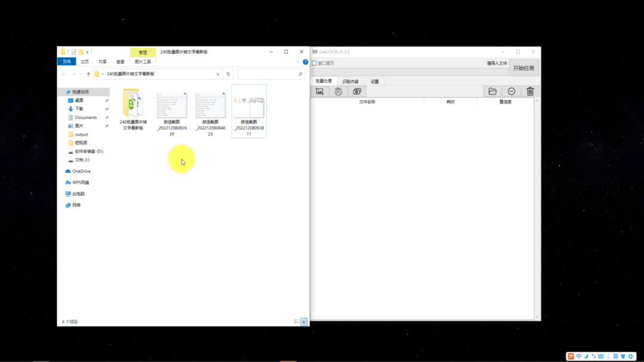Open the soft keyboard icon on IME toolbar
Image resolution: width=644 pixels, height=362 pixels.
click(601, 356)
